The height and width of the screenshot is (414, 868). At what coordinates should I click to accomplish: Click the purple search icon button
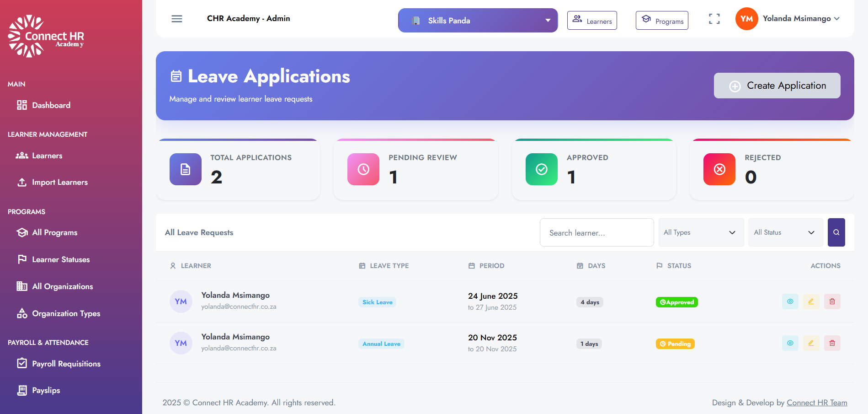836,232
